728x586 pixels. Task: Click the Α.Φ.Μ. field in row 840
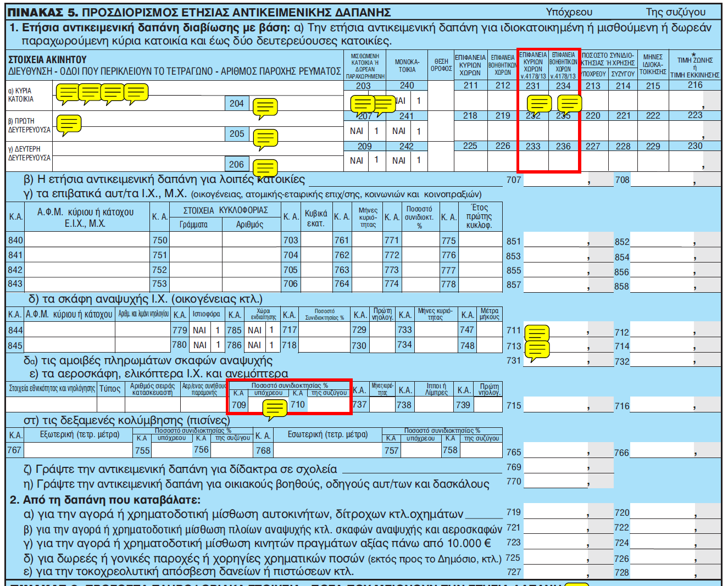[87, 240]
